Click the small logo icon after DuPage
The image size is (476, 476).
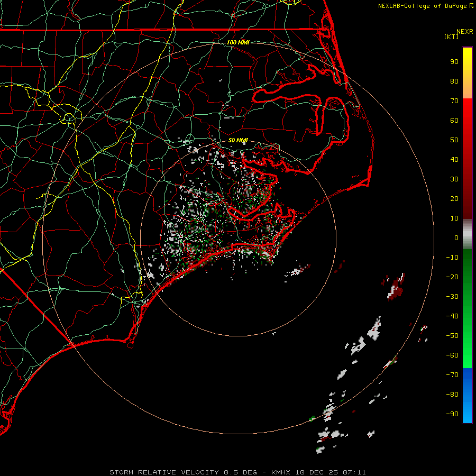click(x=471, y=6)
